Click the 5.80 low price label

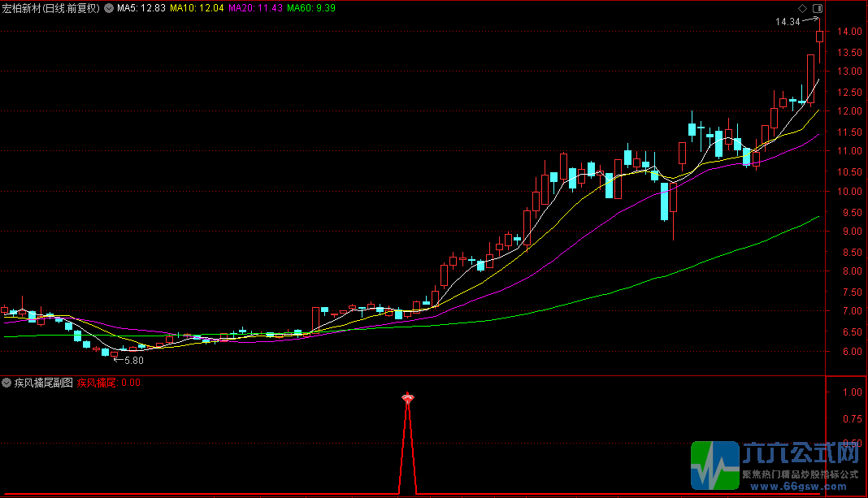click(134, 361)
